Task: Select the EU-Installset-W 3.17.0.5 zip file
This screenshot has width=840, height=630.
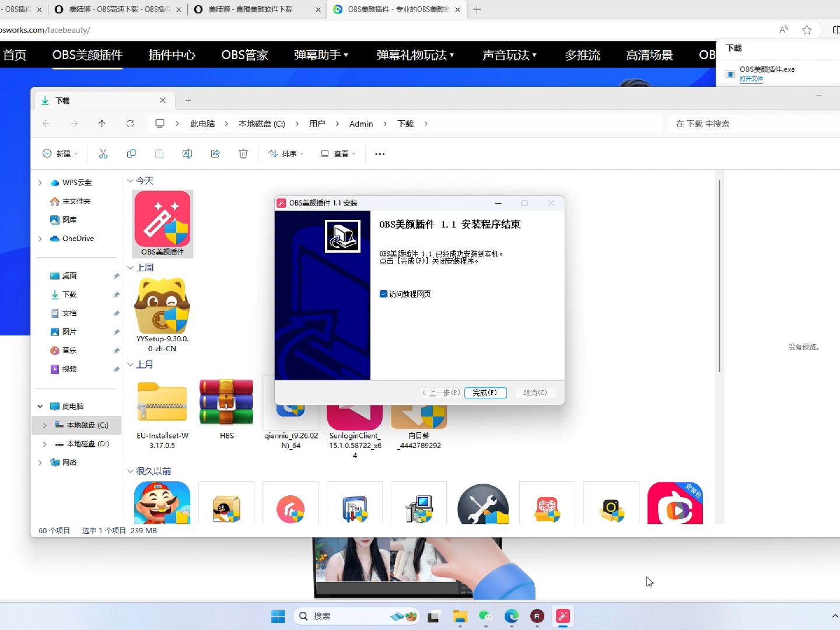Action: (163, 414)
